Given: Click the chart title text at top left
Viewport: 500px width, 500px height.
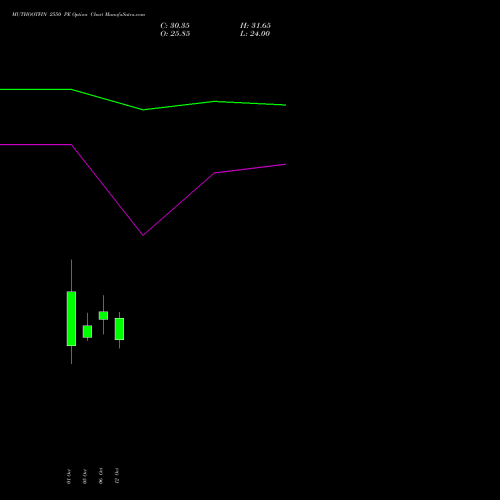Looking at the screenshot, I should (78, 15).
